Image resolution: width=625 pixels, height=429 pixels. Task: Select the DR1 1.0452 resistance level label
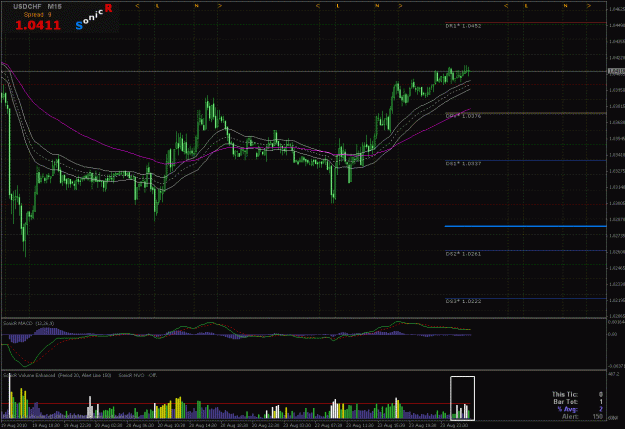463,26
